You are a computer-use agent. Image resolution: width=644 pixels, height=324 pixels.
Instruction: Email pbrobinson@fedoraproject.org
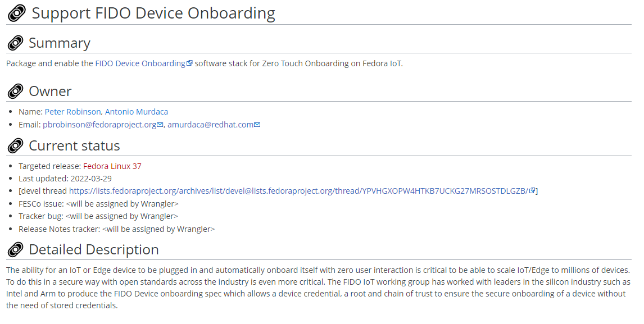pyautogui.click(x=99, y=125)
